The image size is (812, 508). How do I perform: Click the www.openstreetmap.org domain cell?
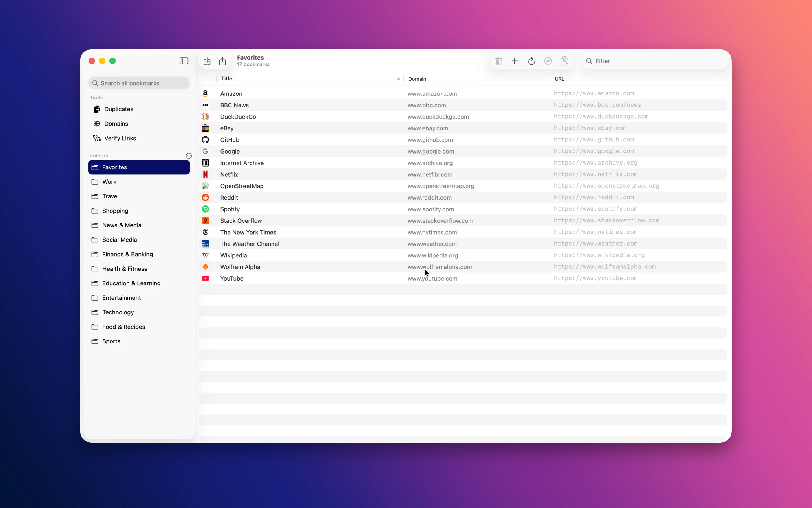(x=441, y=186)
